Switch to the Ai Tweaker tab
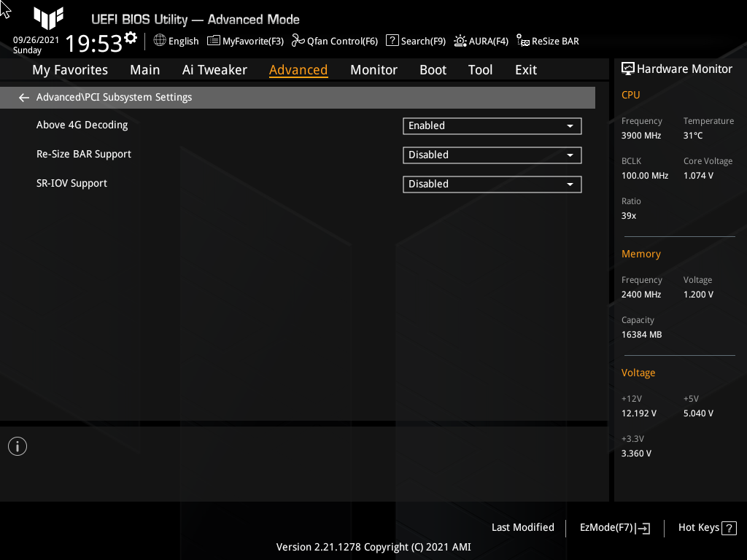Image resolution: width=747 pixels, height=560 pixels. (214, 69)
